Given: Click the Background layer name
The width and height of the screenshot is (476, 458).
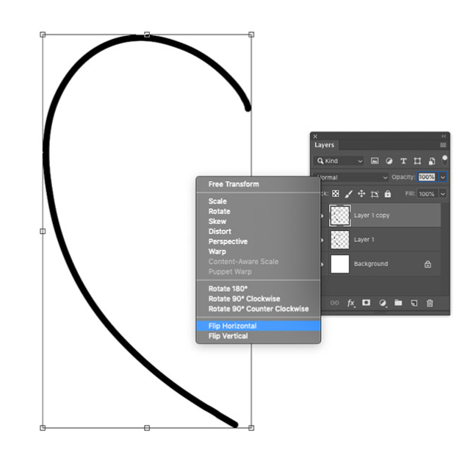Looking at the screenshot, I should [x=371, y=264].
